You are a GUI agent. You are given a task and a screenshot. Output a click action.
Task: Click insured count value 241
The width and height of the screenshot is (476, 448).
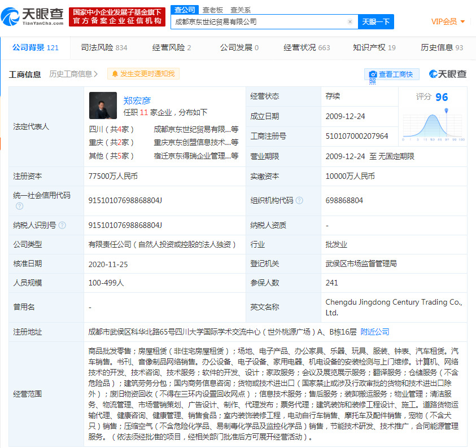[331, 283]
